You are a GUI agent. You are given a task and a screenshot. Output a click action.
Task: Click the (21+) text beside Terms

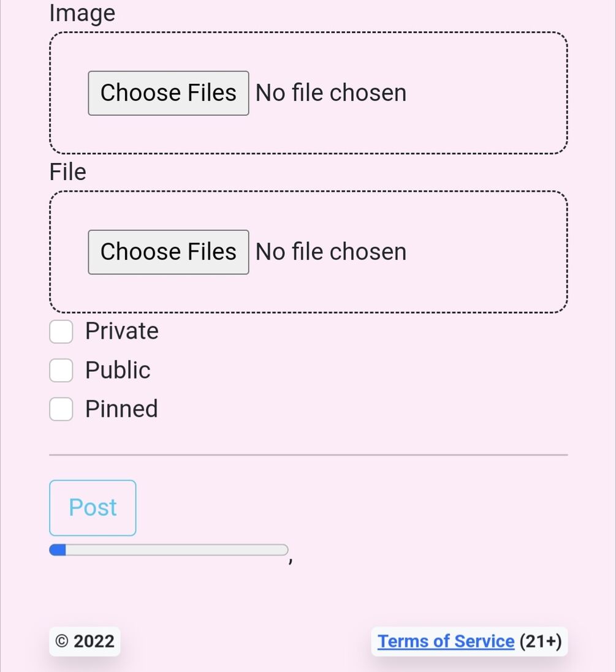tap(540, 641)
